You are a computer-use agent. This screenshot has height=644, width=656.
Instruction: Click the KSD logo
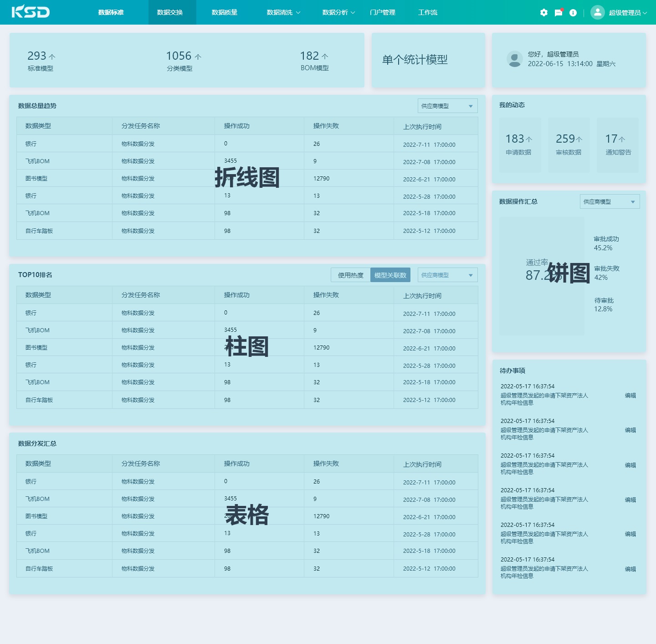(31, 11)
